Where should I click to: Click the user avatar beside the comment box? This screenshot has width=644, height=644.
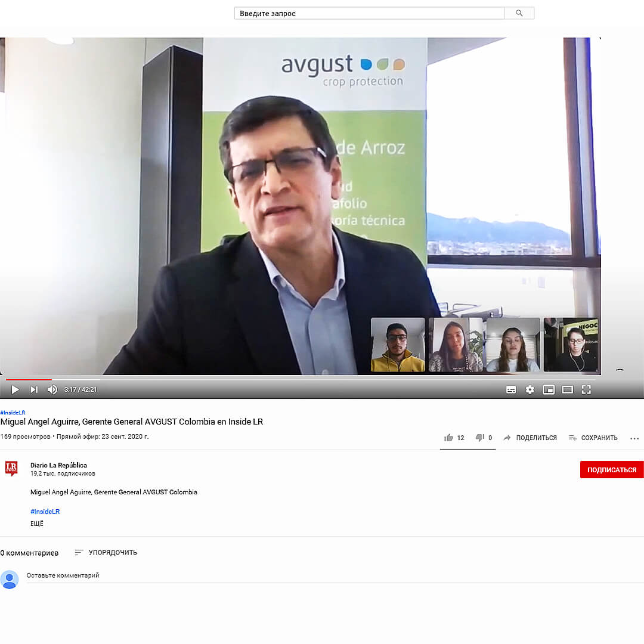coord(10,580)
